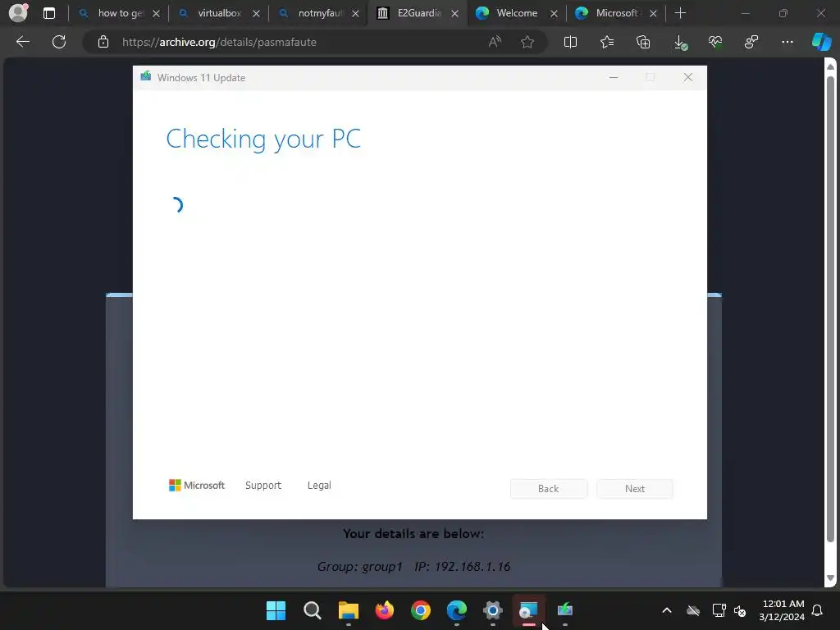Image resolution: width=840 pixels, height=630 pixels.
Task: Open the Windows Start menu
Action: pyautogui.click(x=276, y=610)
